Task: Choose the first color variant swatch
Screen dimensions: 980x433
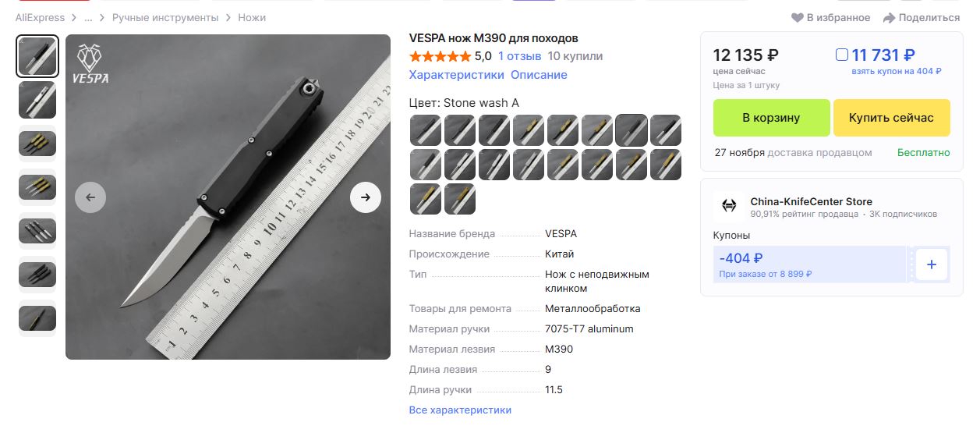Action: point(426,130)
